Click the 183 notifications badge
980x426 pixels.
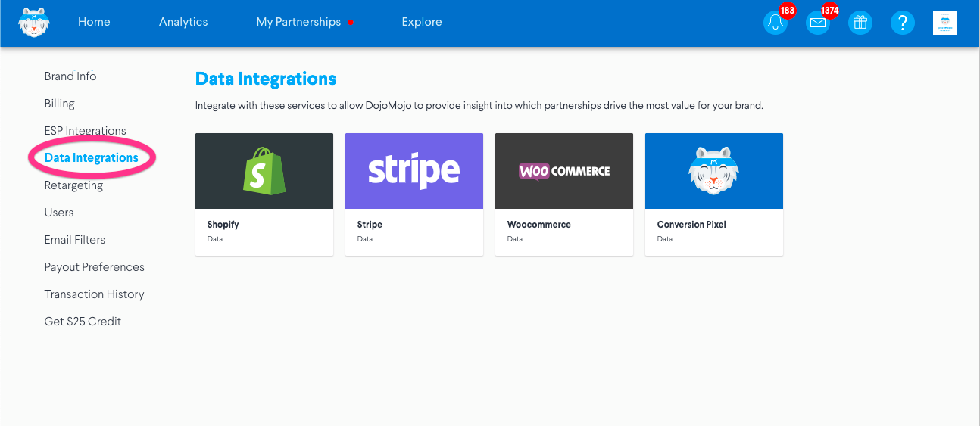click(x=787, y=11)
